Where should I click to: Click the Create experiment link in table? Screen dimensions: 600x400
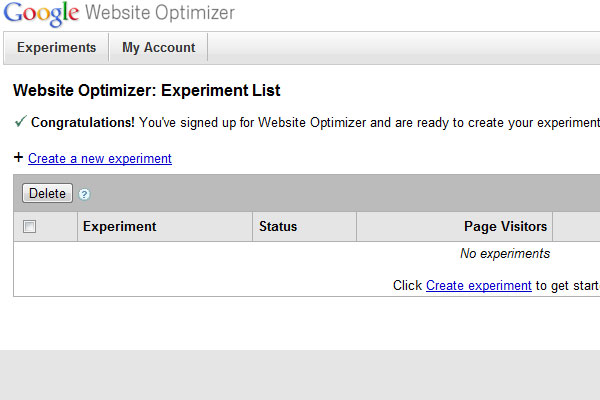point(478,285)
